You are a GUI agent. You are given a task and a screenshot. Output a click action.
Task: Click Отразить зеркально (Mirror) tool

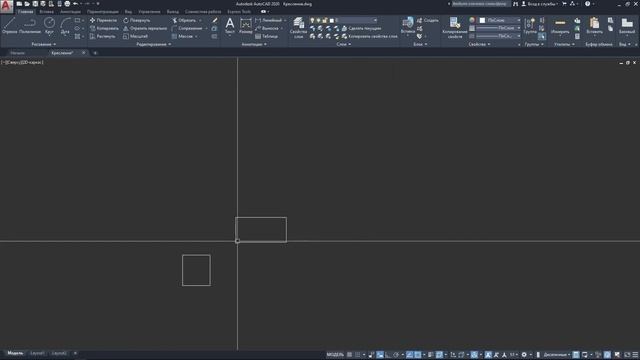pyautogui.click(x=145, y=28)
